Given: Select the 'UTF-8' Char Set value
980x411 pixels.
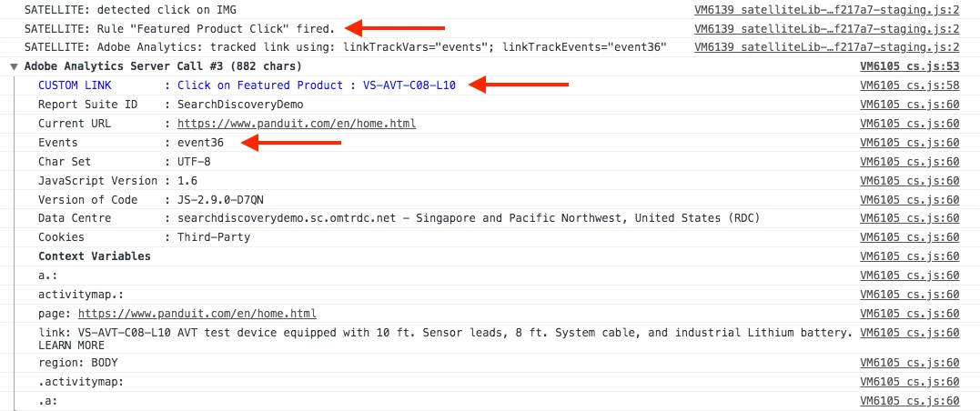Looking at the screenshot, I should point(194,162).
